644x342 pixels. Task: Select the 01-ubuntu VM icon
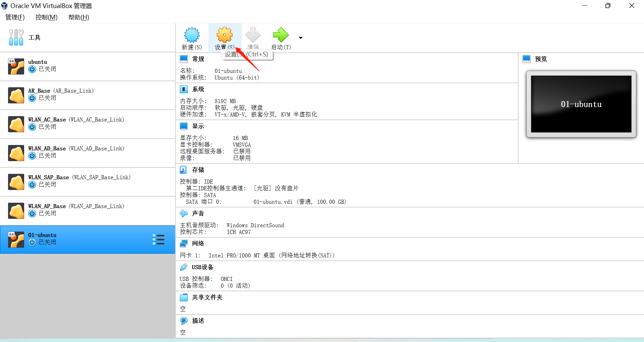16,239
